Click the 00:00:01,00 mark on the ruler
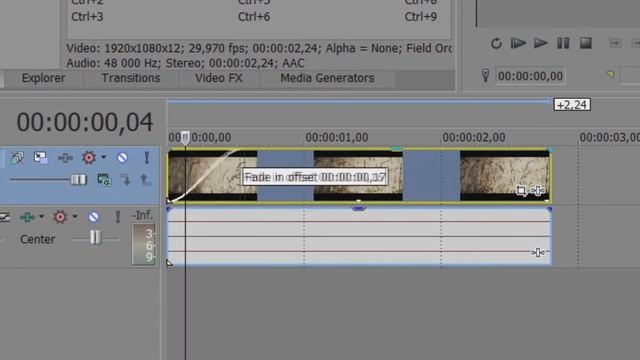640x360 pixels. 337,138
